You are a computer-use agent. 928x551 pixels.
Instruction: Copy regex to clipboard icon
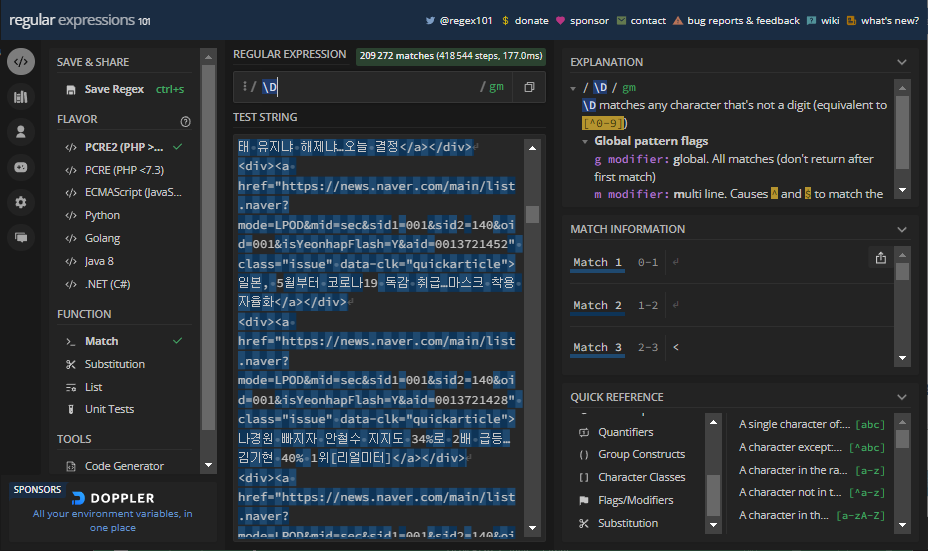click(x=529, y=87)
